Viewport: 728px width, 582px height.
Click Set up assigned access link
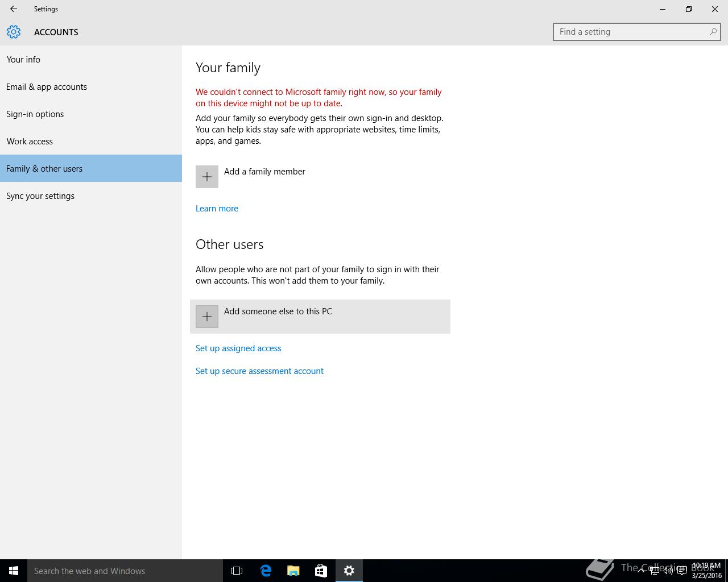coord(238,348)
